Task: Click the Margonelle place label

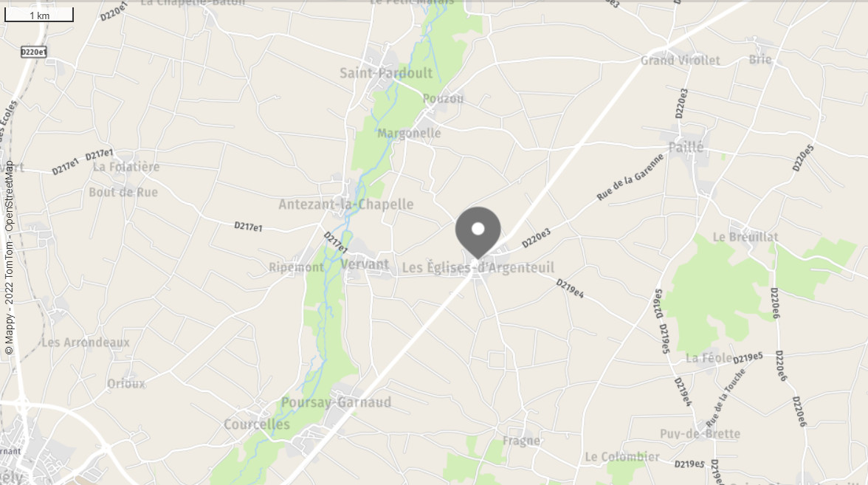Action: pyautogui.click(x=409, y=134)
